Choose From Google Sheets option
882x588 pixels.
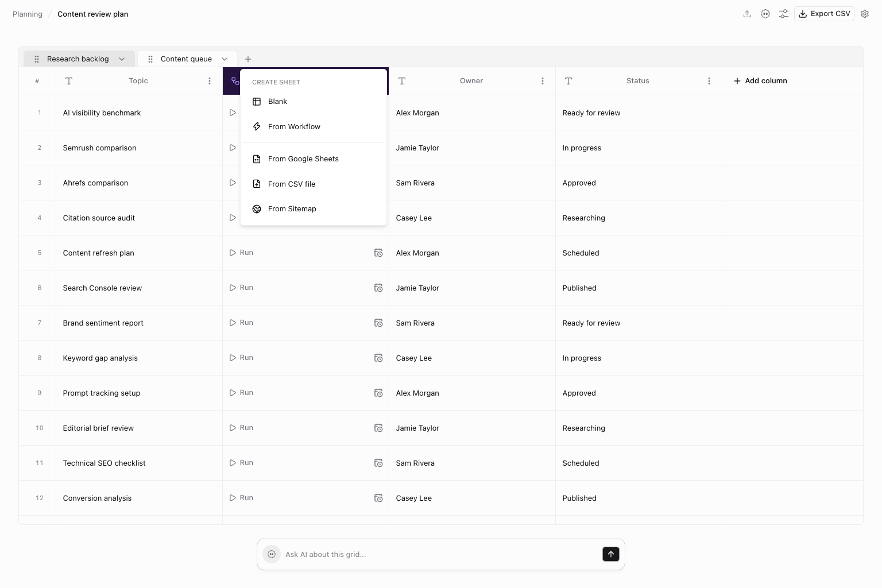313,159
